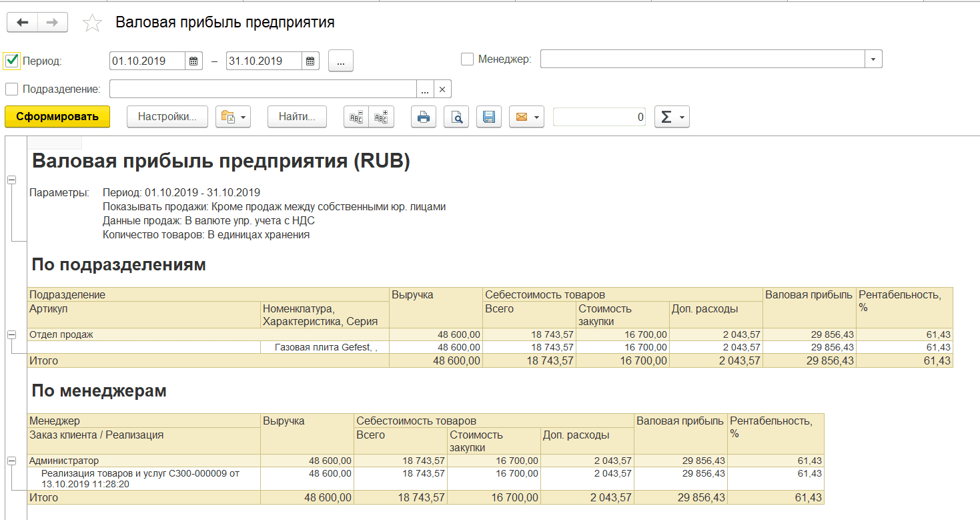Image resolution: width=980 pixels, height=520 pixels.
Task: Select Реализация товаров и услуг С300-000009 cell
Action: (x=144, y=478)
